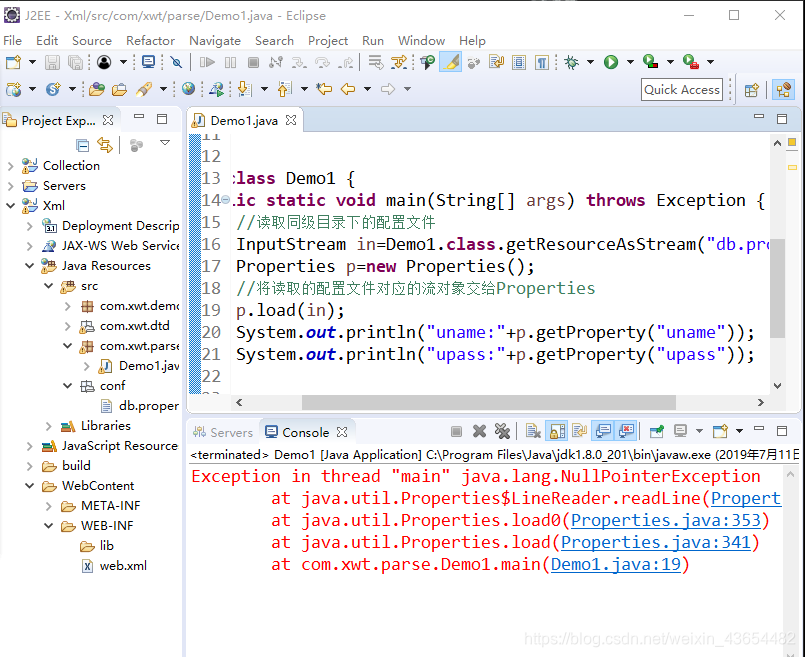Click Collapse All in Project Explorer
805x657 pixels.
82,145
